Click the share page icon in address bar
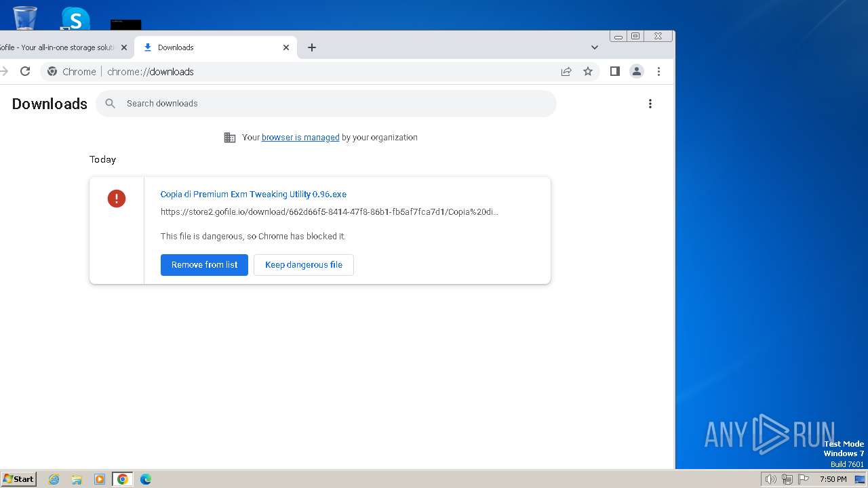868x488 pixels. click(x=566, y=71)
